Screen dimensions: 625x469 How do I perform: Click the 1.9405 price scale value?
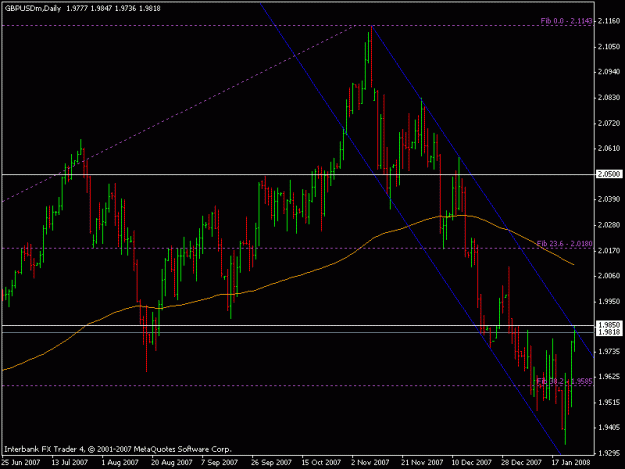click(609, 428)
